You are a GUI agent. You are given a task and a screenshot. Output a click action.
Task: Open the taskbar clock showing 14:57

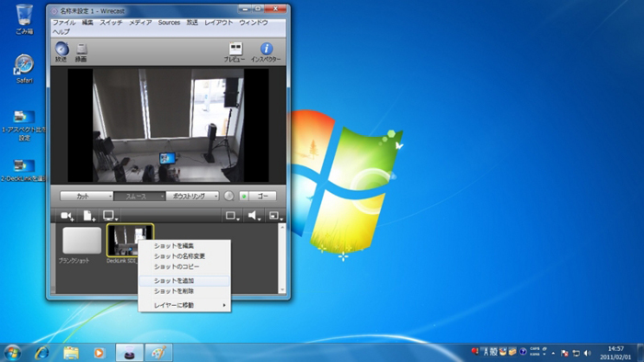[615, 353]
